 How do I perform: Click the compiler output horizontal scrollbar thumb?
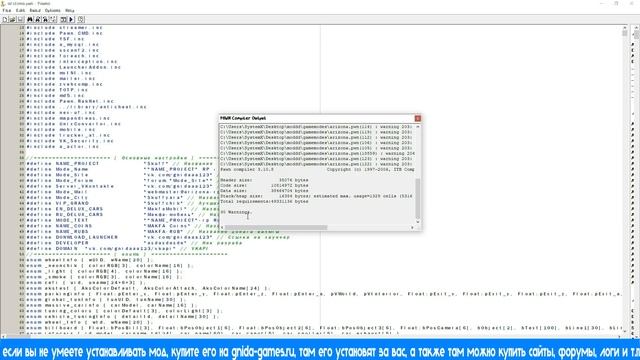276,227
